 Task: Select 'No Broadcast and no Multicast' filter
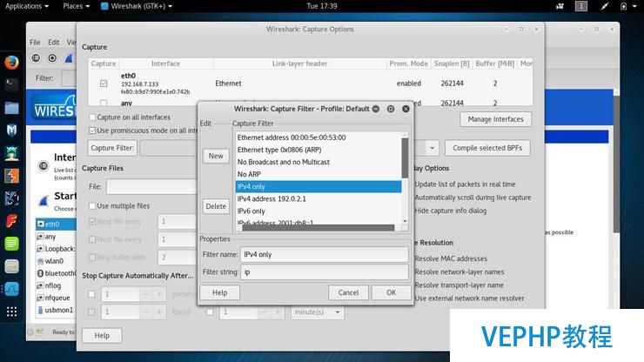click(x=319, y=163)
